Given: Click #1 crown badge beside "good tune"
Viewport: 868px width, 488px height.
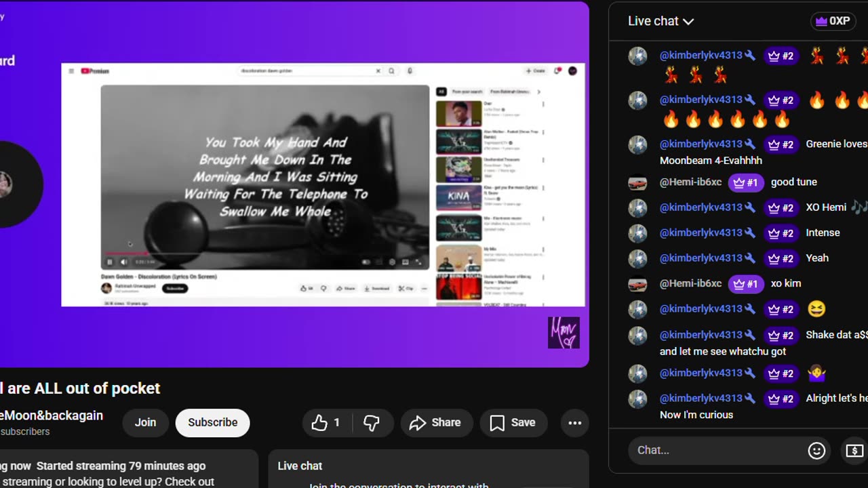Looking at the screenshot, I should (x=746, y=182).
